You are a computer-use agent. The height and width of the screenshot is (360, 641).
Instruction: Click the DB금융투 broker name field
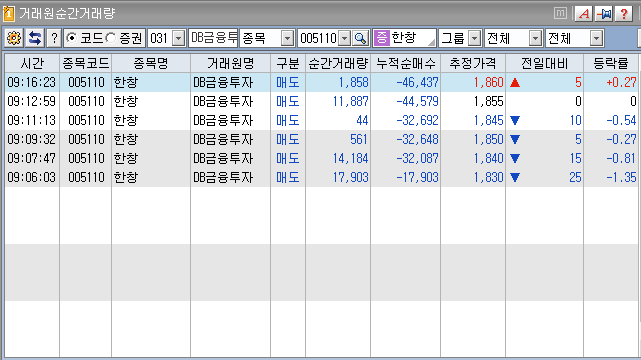213,38
